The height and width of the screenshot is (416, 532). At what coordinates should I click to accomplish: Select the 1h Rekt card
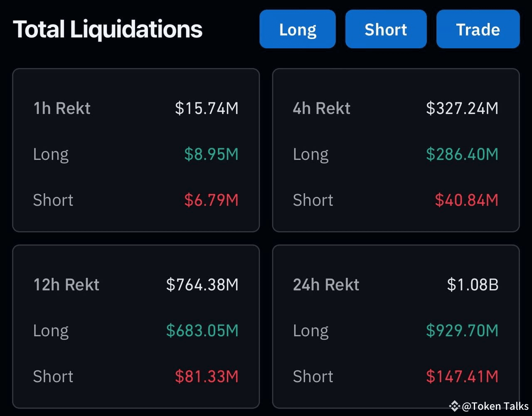[x=136, y=150]
